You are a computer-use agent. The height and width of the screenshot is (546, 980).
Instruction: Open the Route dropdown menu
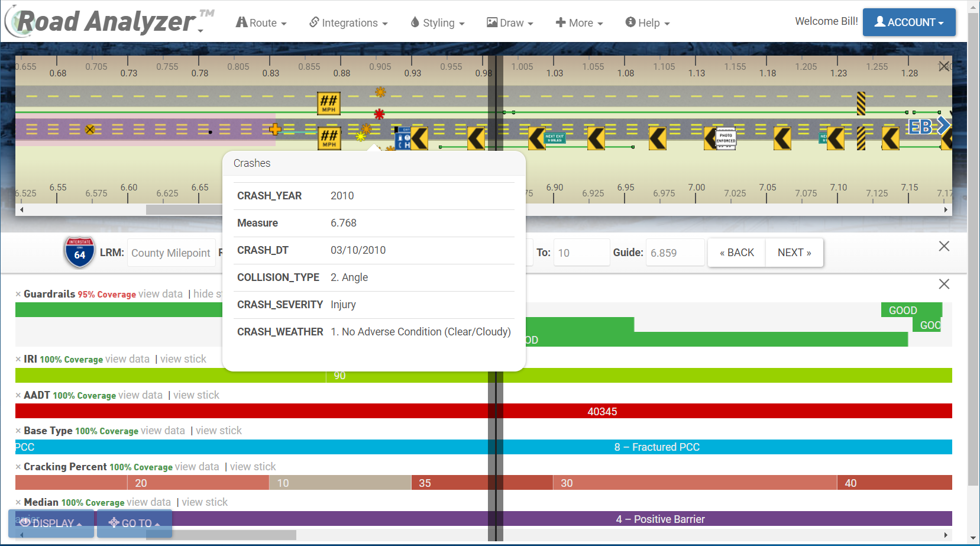(261, 22)
